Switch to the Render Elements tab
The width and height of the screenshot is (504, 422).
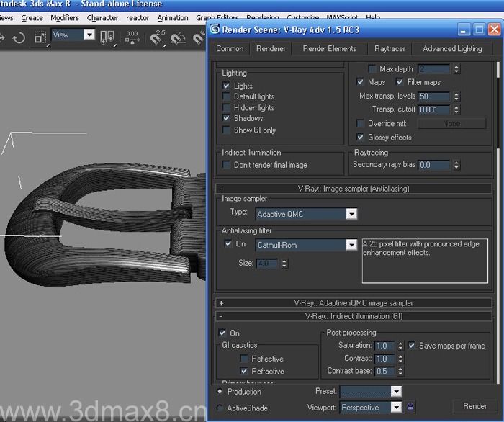pos(330,48)
